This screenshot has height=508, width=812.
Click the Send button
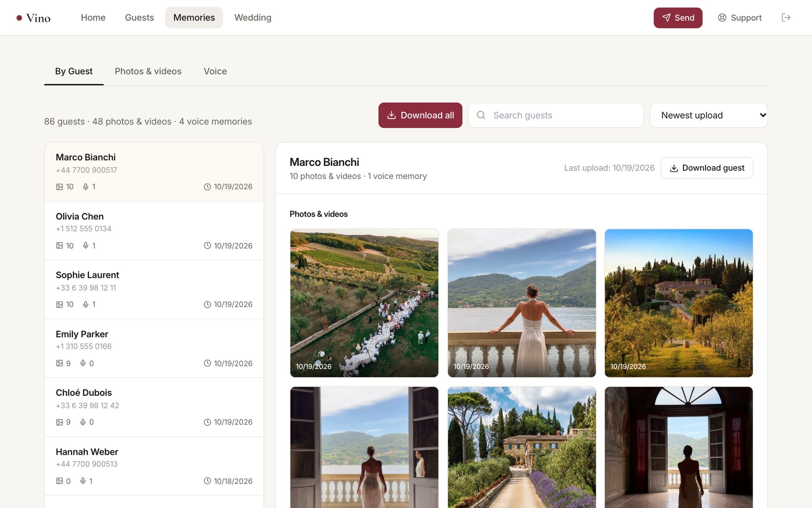(x=678, y=18)
